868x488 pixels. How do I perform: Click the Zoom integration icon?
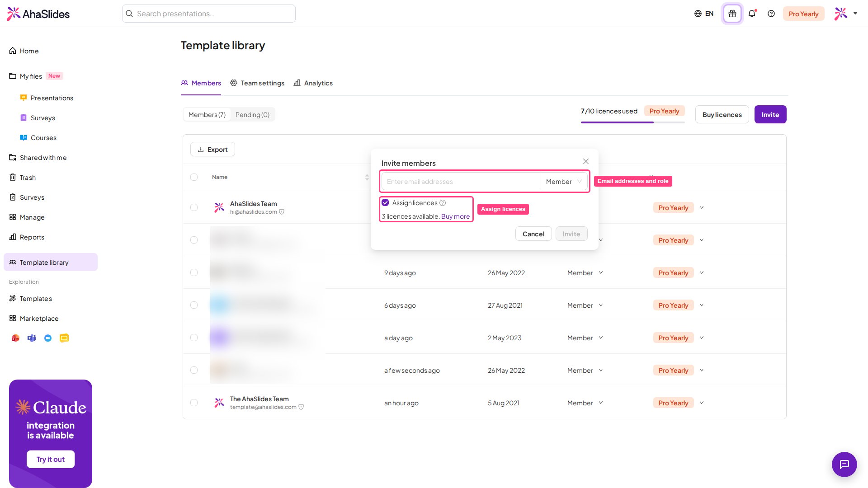click(x=48, y=338)
